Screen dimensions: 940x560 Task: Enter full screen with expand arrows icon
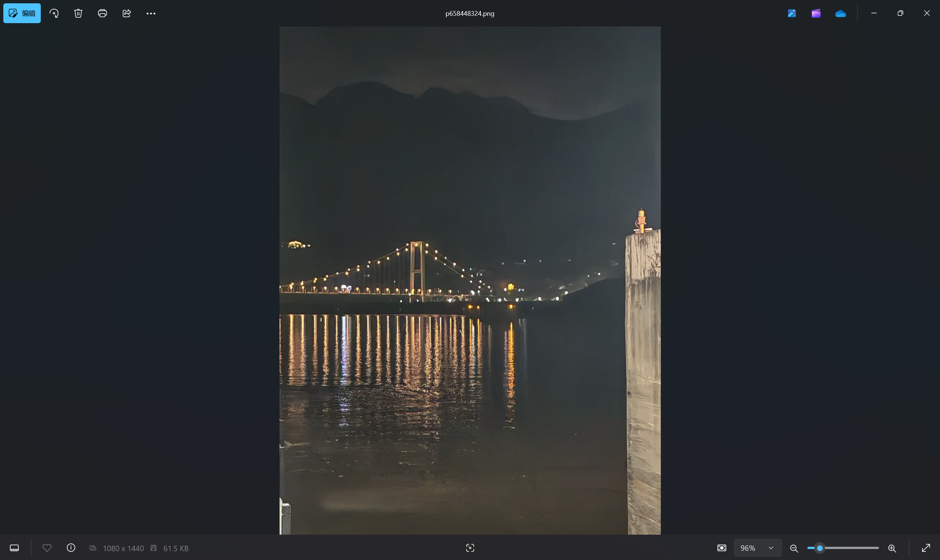(x=926, y=548)
